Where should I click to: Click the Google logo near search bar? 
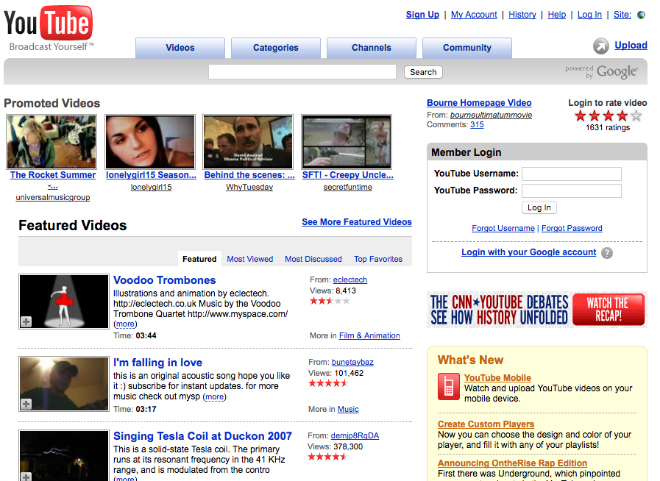click(616, 72)
